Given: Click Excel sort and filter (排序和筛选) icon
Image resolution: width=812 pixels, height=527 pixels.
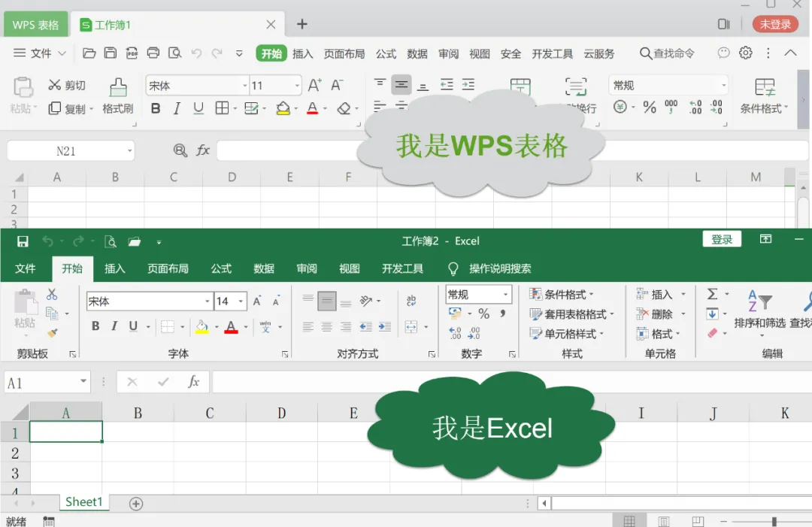Looking at the screenshot, I should pyautogui.click(x=759, y=300).
